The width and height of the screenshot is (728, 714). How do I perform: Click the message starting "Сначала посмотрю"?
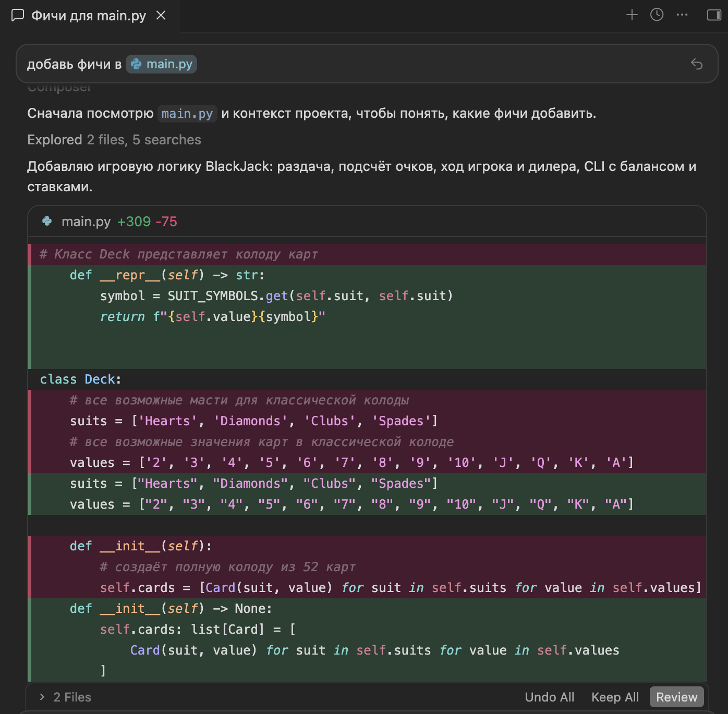coord(312,114)
